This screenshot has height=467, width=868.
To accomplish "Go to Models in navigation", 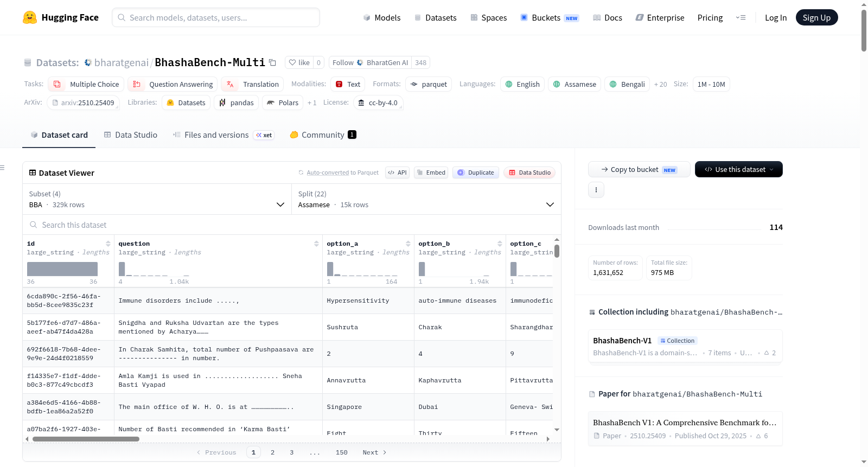I will pyautogui.click(x=382, y=17).
